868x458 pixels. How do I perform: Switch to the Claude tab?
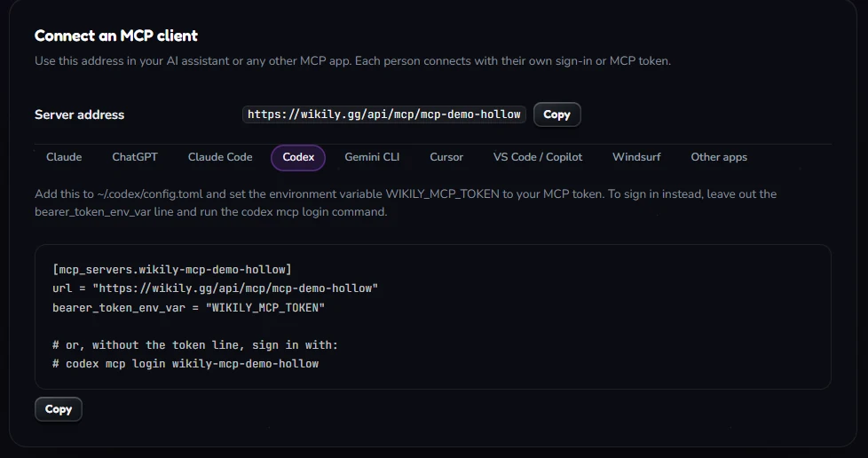click(x=64, y=157)
